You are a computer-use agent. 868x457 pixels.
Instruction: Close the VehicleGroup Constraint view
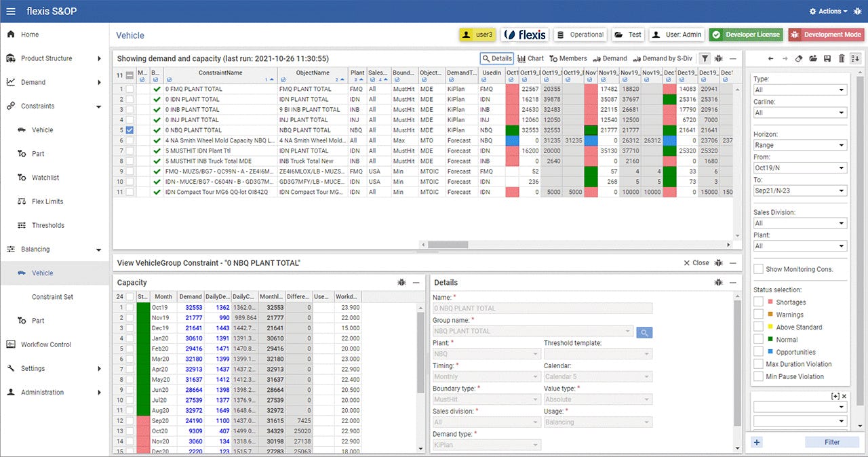(x=696, y=262)
